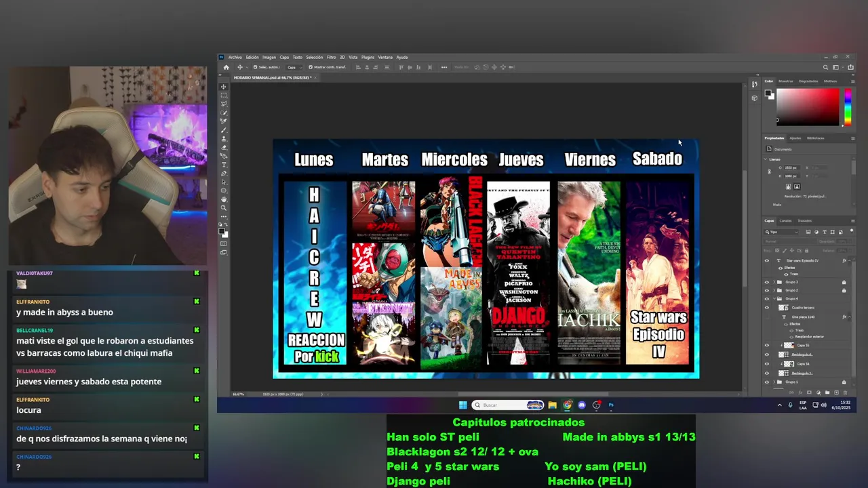Image resolution: width=868 pixels, height=488 pixels.
Task: Select the Horizontal Type tool
Action: click(224, 165)
